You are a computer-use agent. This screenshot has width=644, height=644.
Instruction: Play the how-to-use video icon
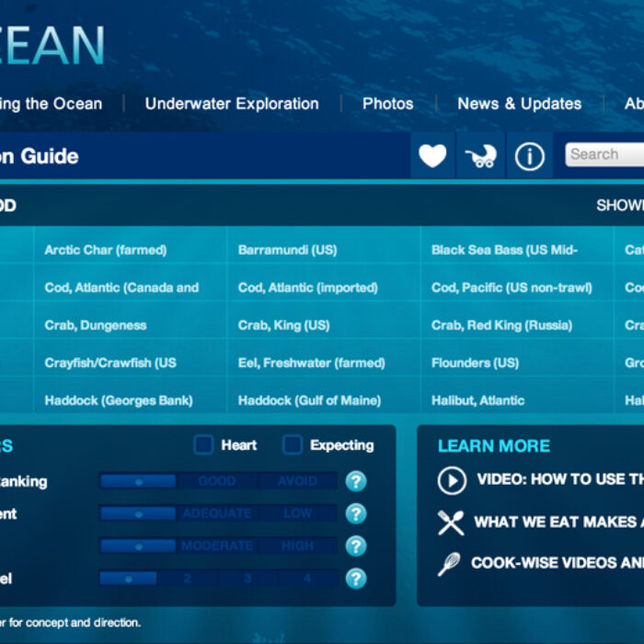click(x=452, y=480)
